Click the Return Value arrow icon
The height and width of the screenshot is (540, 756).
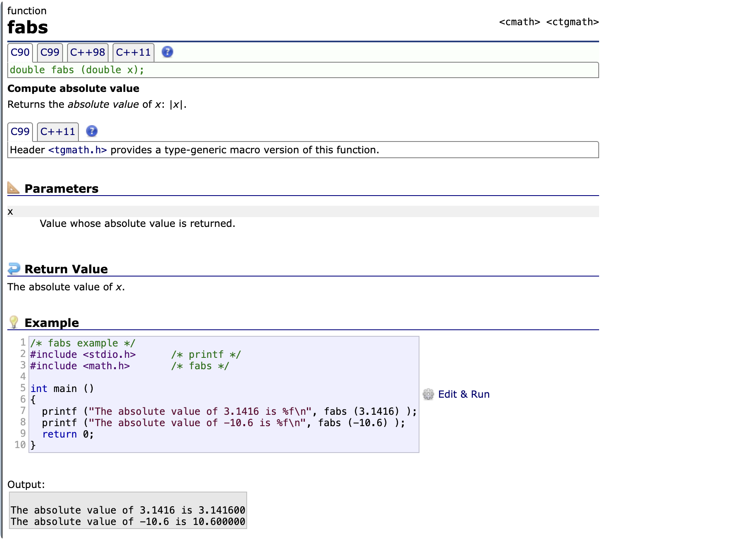(14, 268)
